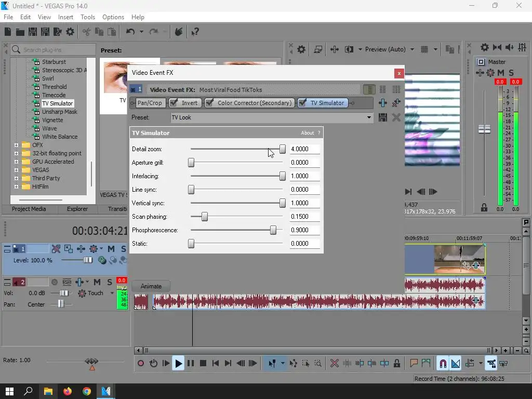Expand the VEGAS folder
The height and width of the screenshot is (399, 532).
[16, 170]
